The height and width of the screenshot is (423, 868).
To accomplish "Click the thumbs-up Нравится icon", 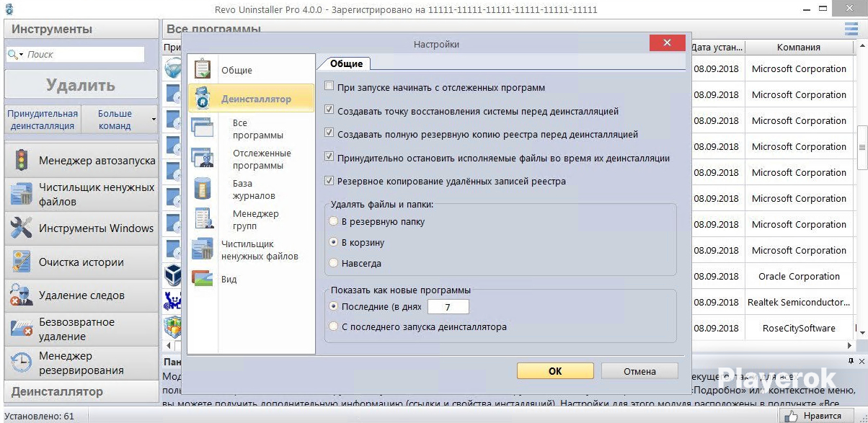I will [x=792, y=416].
